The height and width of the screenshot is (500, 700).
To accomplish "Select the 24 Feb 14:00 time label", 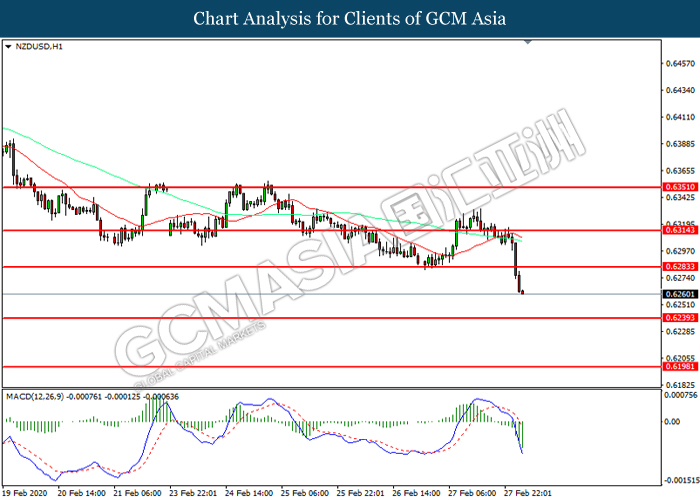I will [249, 493].
